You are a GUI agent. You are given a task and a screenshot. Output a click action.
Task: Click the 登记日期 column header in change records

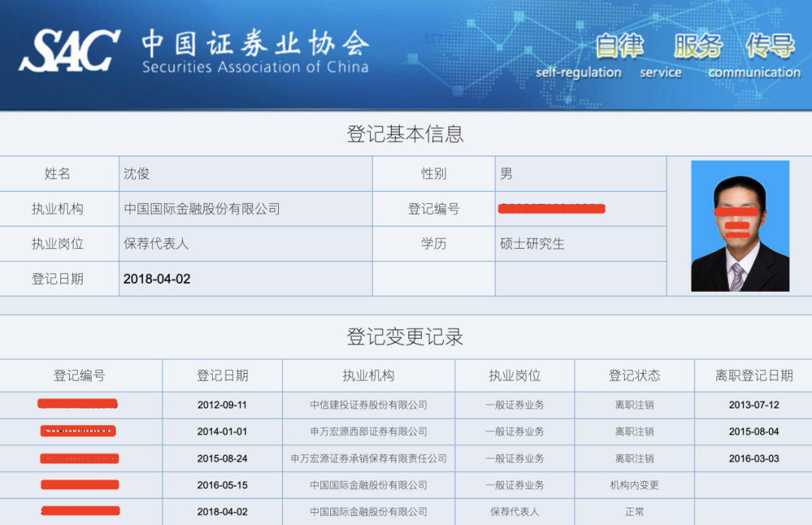(x=222, y=376)
